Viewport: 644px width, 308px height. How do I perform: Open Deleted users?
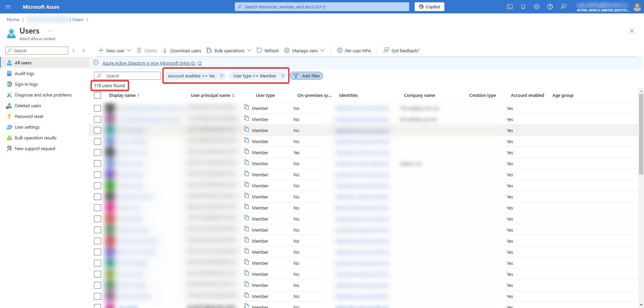point(28,106)
